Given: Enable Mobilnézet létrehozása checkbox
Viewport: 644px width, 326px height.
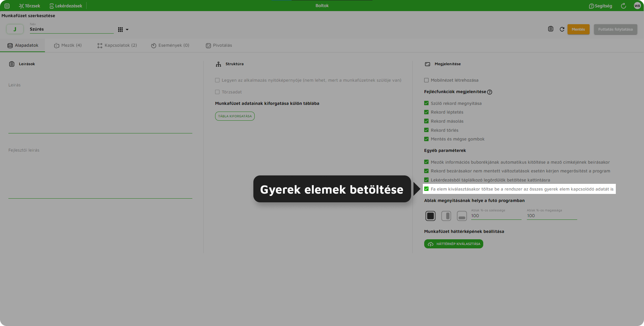Looking at the screenshot, I should click(x=426, y=80).
